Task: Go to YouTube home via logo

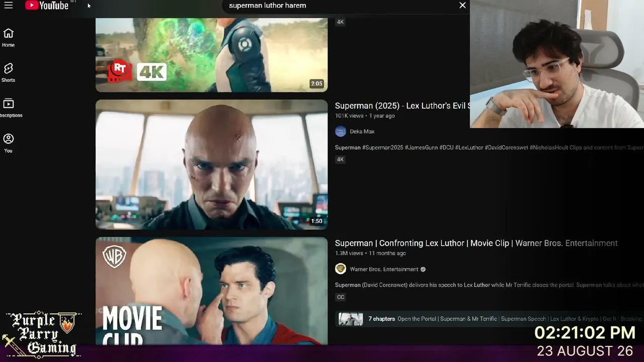Action: pyautogui.click(x=47, y=6)
